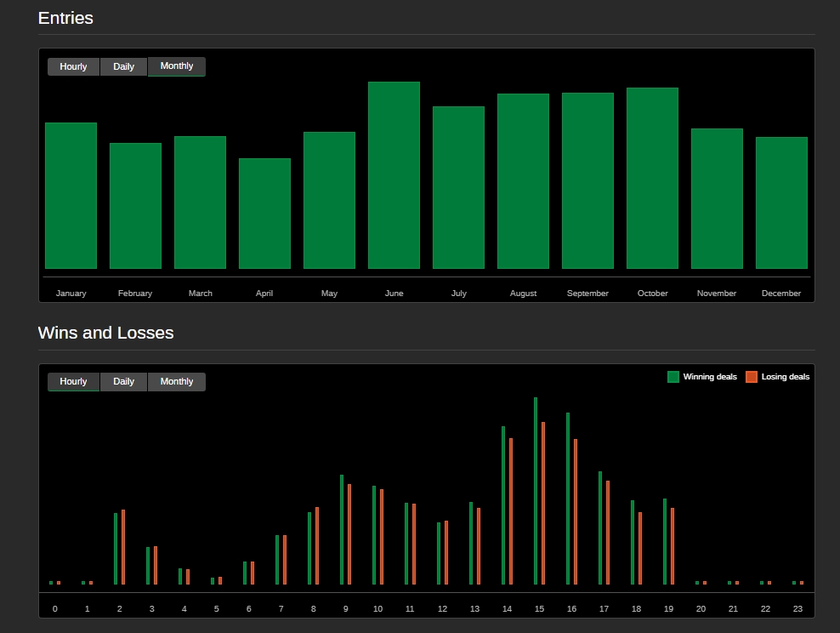
Task: Select Daily tab in Entries chart
Action: point(123,66)
